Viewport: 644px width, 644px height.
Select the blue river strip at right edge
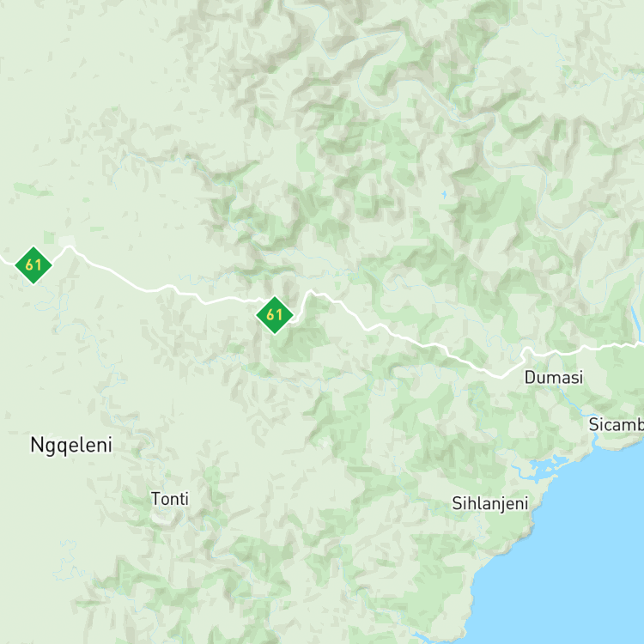click(x=636, y=320)
